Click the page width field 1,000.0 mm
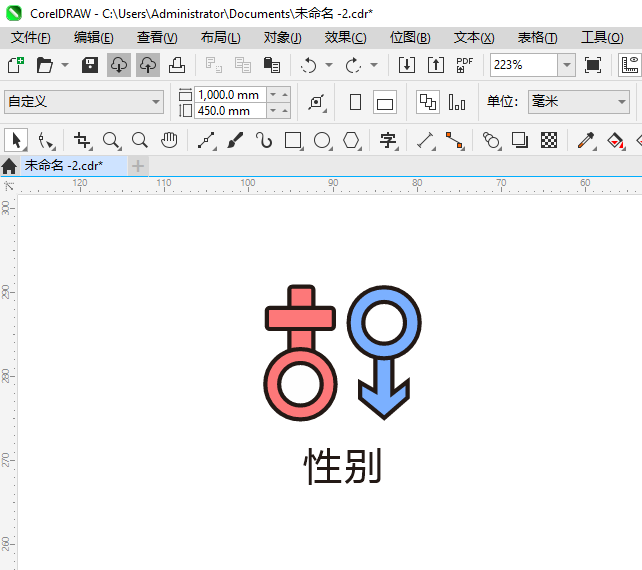Viewport: 642px width, 570px height. (x=230, y=95)
